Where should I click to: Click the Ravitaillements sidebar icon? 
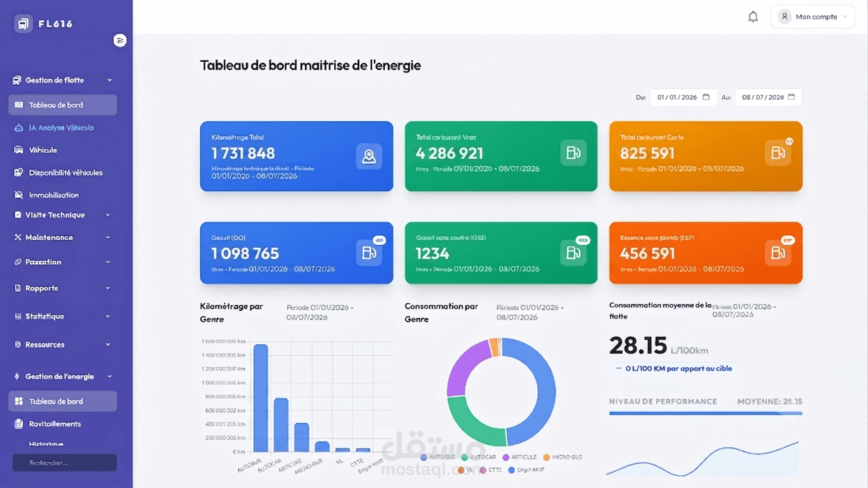[18, 424]
